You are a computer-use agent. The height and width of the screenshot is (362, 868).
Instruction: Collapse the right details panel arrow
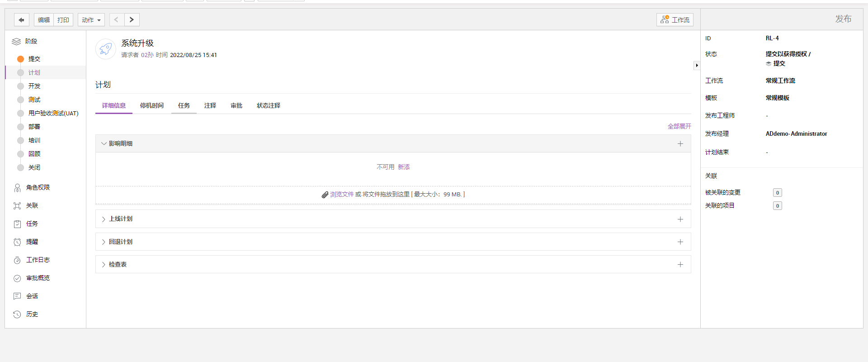point(697,66)
